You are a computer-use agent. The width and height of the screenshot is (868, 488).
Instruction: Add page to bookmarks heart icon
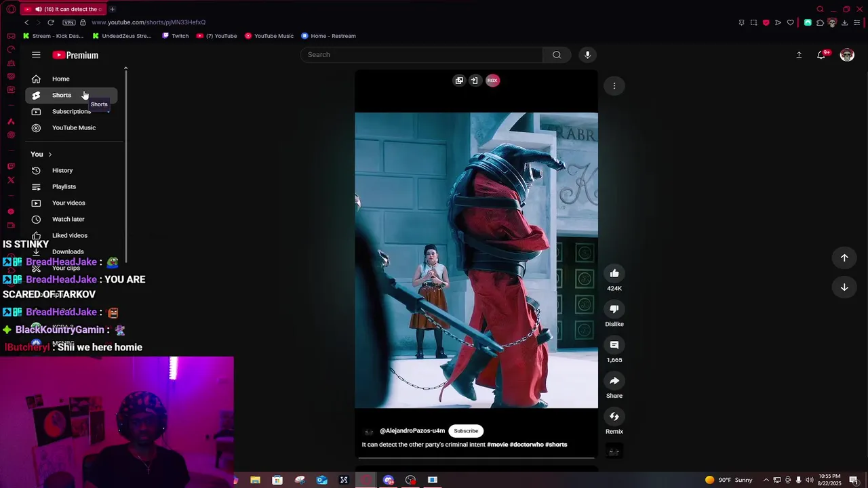coord(790,22)
